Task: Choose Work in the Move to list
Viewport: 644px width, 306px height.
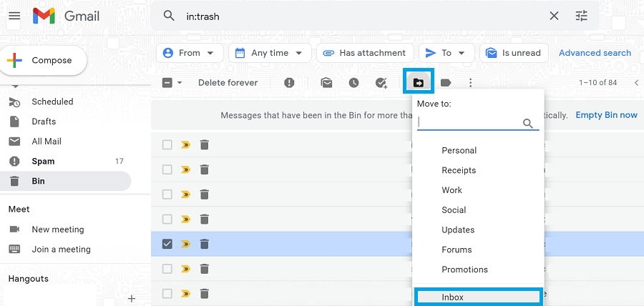Action: point(452,190)
